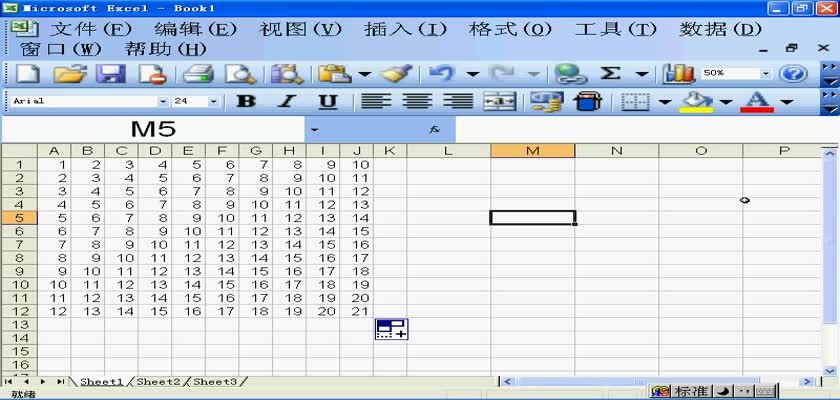Screen dimensions: 840x400
Task: Open a file with the folder icon
Action: 69,74
